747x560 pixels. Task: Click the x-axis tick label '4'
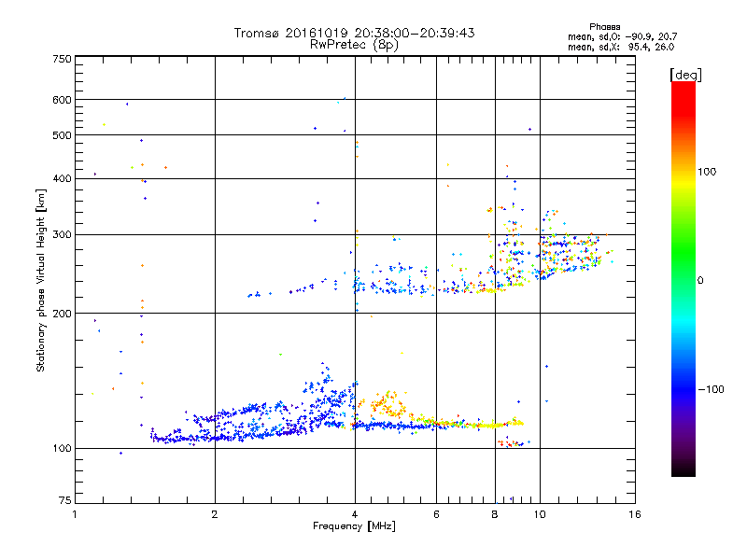(355, 514)
